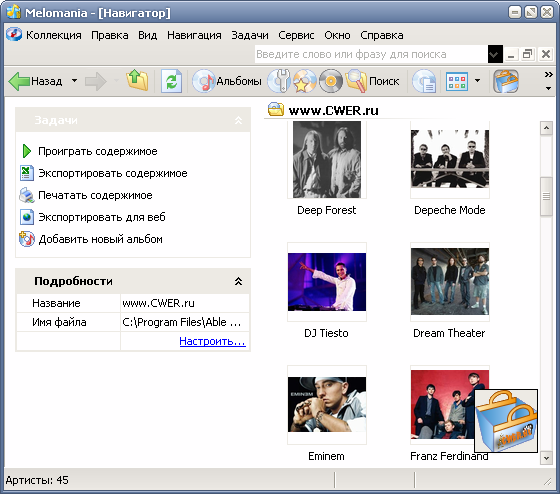
Task: Click the www.CWER.ru Название value cell
Action: (x=185, y=303)
